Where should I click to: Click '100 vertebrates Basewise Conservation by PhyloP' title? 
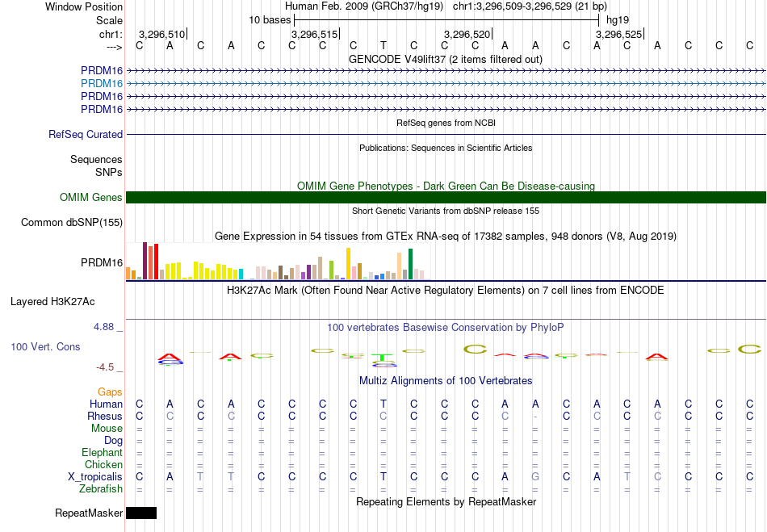pos(446,327)
